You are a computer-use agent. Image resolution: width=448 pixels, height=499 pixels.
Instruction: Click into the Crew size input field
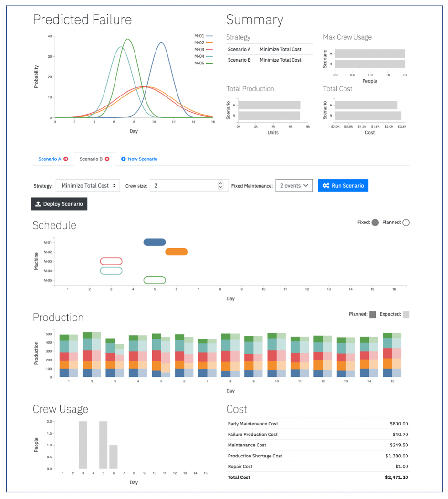pyautogui.click(x=189, y=186)
